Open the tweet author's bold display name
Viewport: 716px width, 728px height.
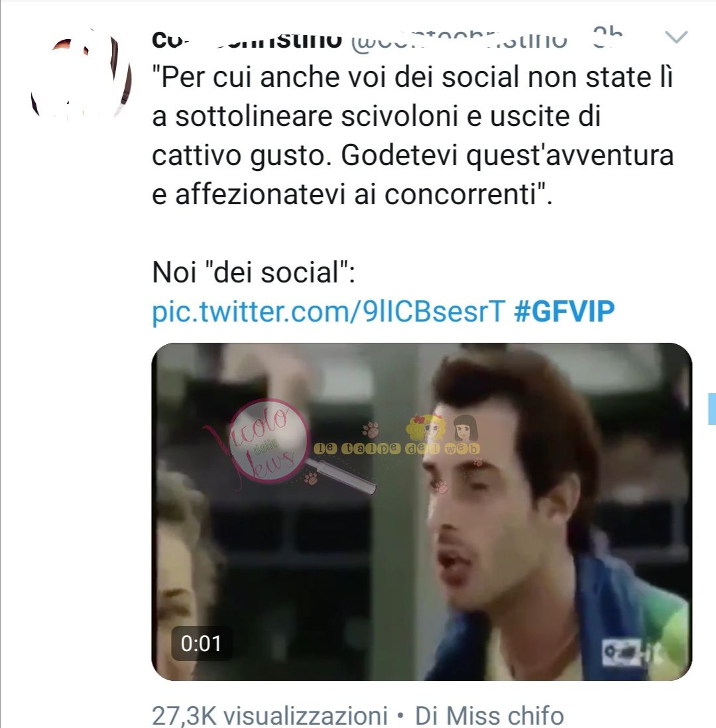[247, 40]
